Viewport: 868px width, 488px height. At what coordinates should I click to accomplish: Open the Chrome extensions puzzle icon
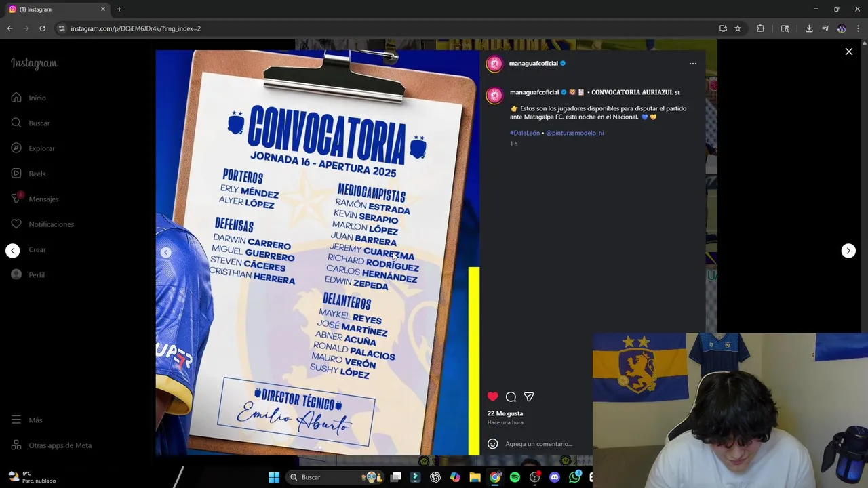760,28
